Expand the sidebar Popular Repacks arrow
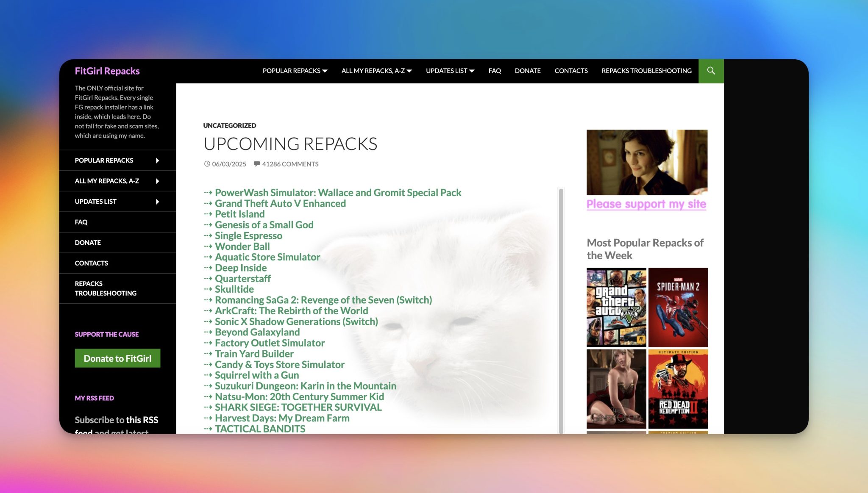The image size is (868, 493). coord(157,161)
